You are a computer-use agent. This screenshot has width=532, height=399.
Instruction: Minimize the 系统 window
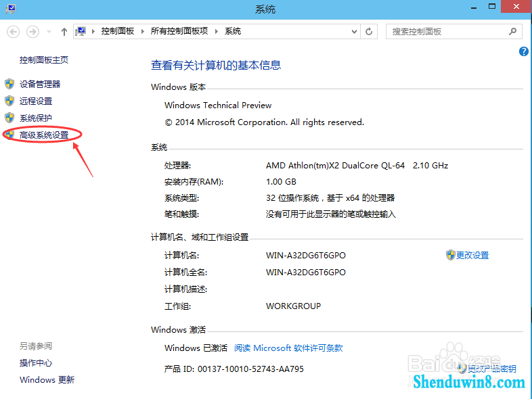(x=474, y=7)
